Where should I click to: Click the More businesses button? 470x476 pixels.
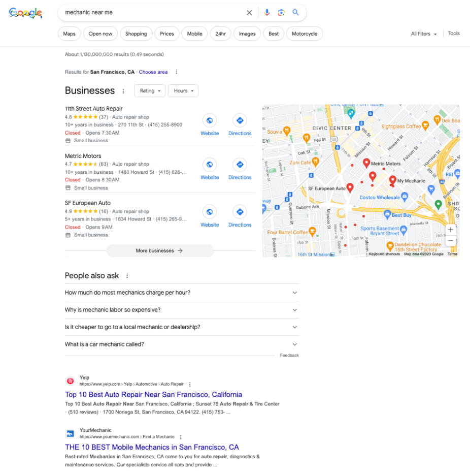tap(159, 250)
